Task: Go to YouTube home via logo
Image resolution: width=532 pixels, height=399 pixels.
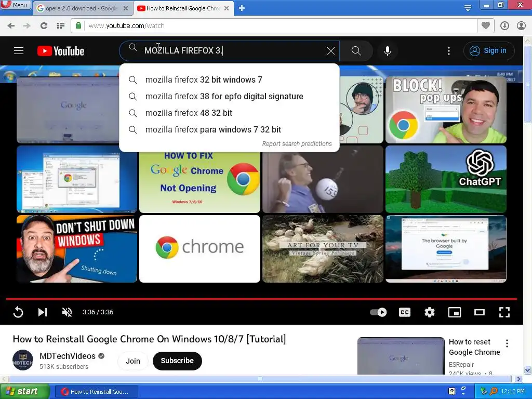Action: (x=61, y=51)
